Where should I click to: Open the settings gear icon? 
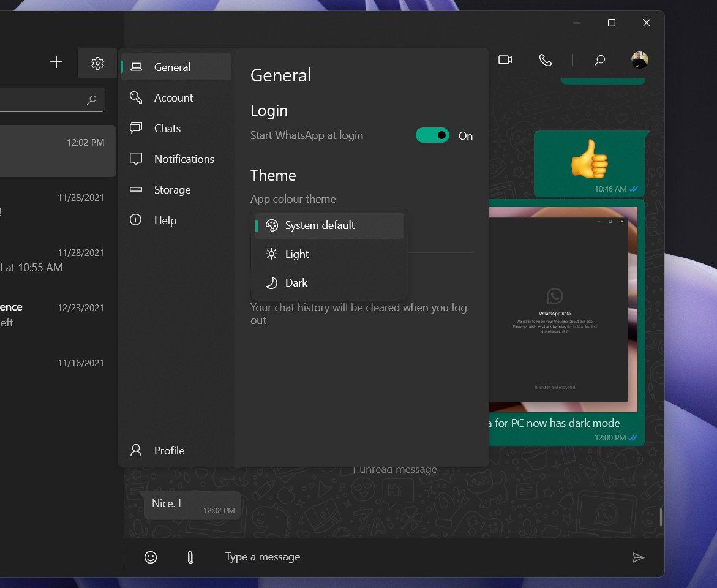[x=97, y=63]
